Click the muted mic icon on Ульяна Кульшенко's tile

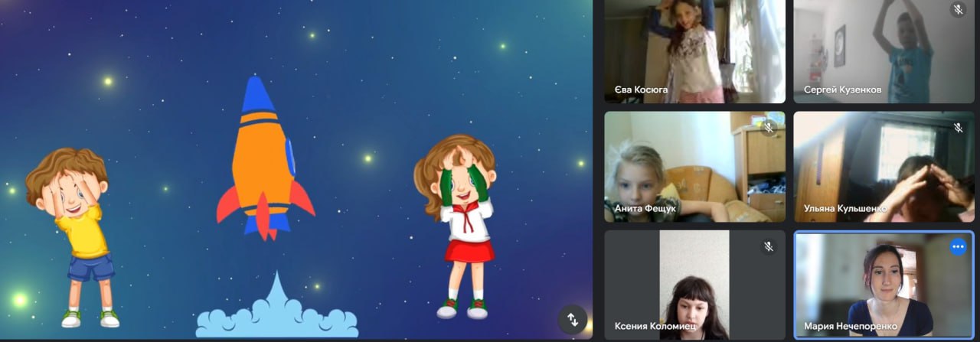pos(957,128)
